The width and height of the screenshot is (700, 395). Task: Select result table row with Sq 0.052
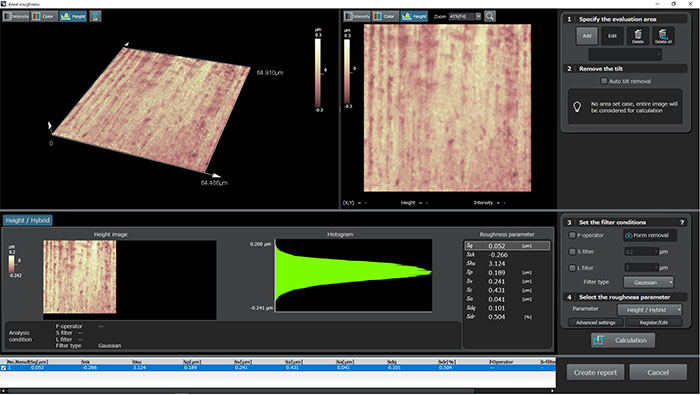(x=278, y=368)
